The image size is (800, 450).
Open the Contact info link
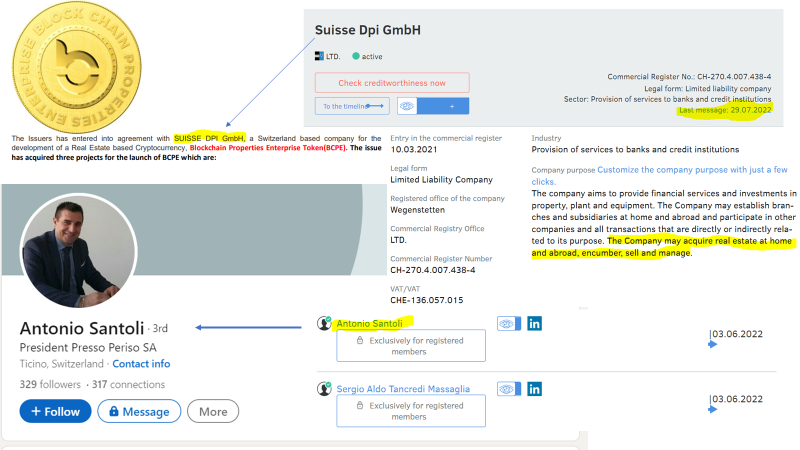point(141,364)
